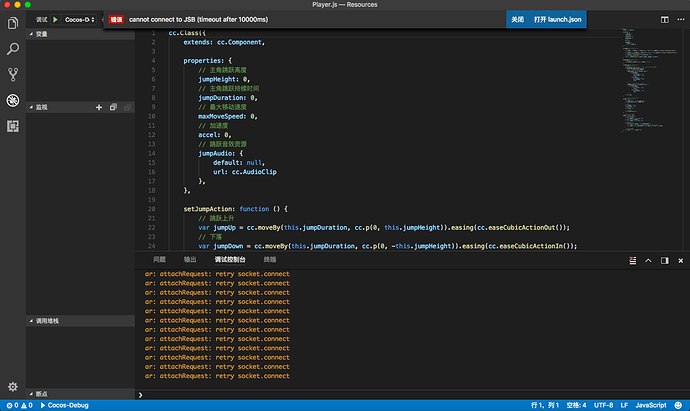Collapse the 变量 (Variables) section
Viewport: 690px width, 411px height.
pos(40,33)
